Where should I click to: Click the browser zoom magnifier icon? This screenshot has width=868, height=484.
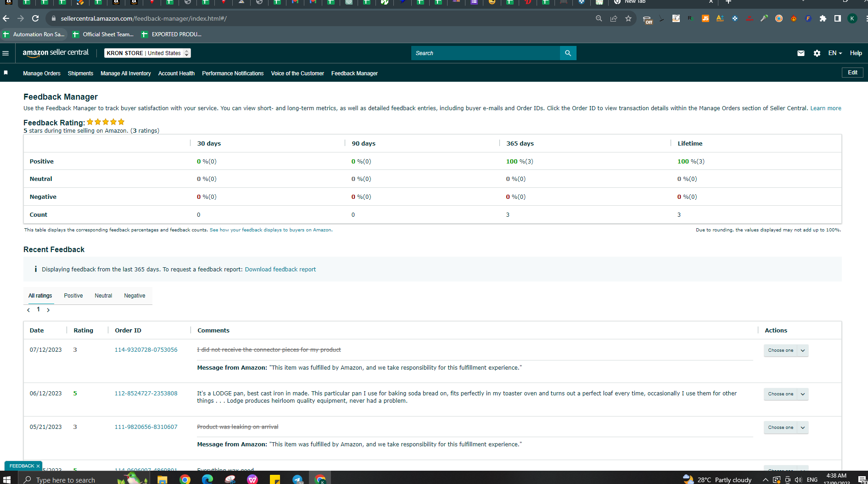[599, 18]
